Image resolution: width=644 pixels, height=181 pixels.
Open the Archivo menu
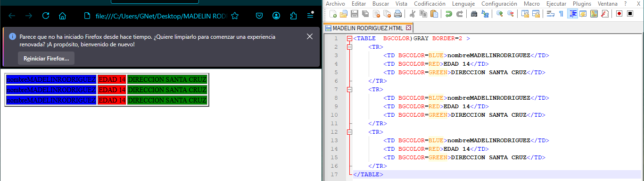[x=335, y=3]
